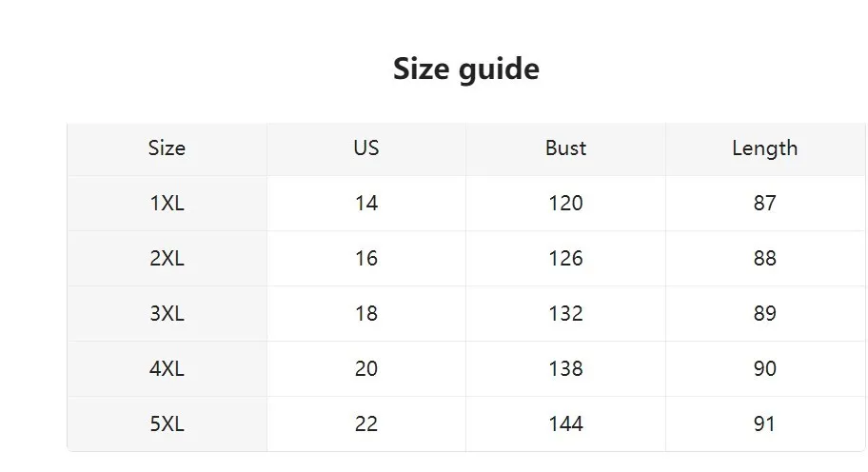Click the US column header
The image size is (868, 472).
366,148
